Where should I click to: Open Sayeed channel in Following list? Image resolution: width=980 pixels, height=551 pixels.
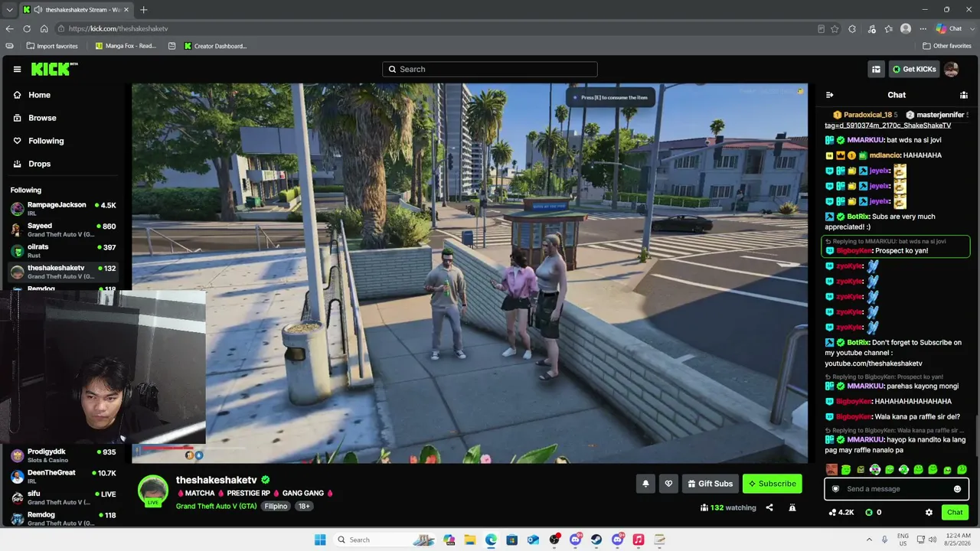64,230
